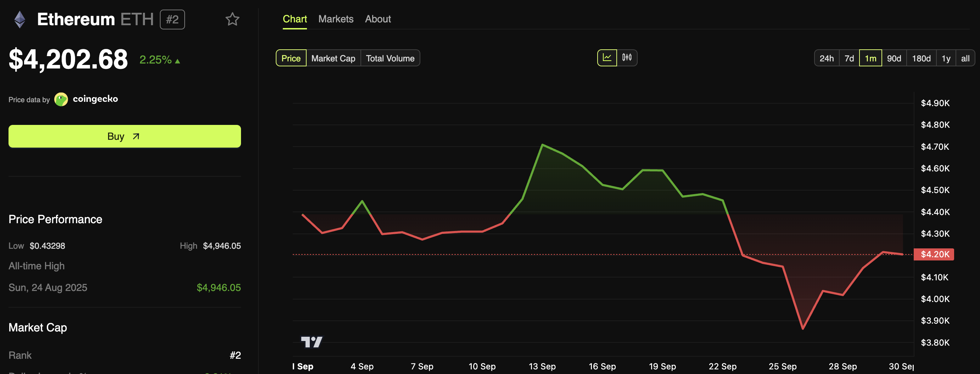This screenshot has height=374, width=980.
Task: Choose the 1y time range
Action: point(946,58)
